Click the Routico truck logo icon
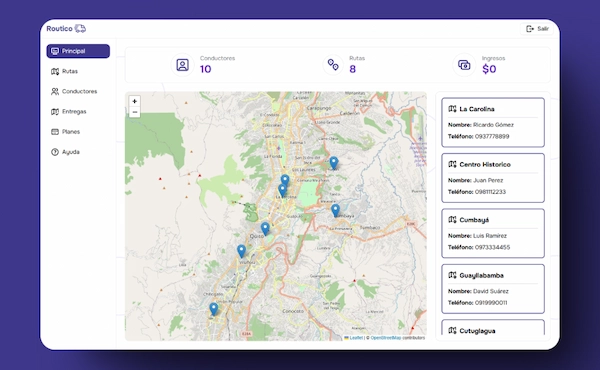This screenshot has width=600, height=370. point(80,29)
